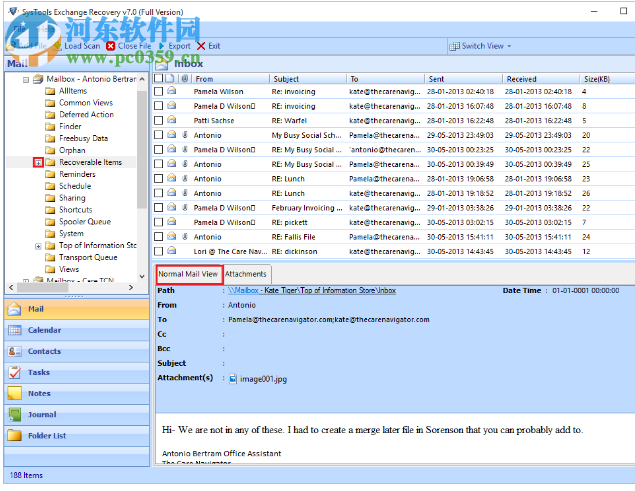Click the image001.jpg attachment icon
This screenshot has height=491, width=635.
point(233,379)
